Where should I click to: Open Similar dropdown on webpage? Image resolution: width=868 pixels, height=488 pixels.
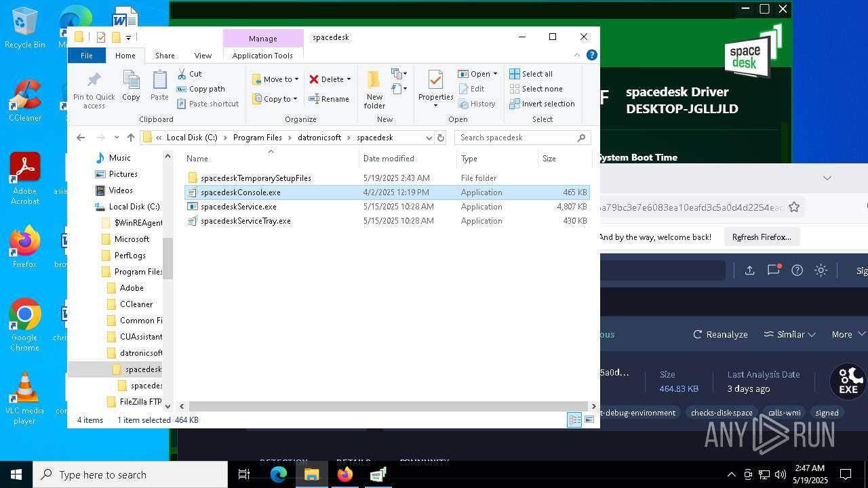[789, 334]
